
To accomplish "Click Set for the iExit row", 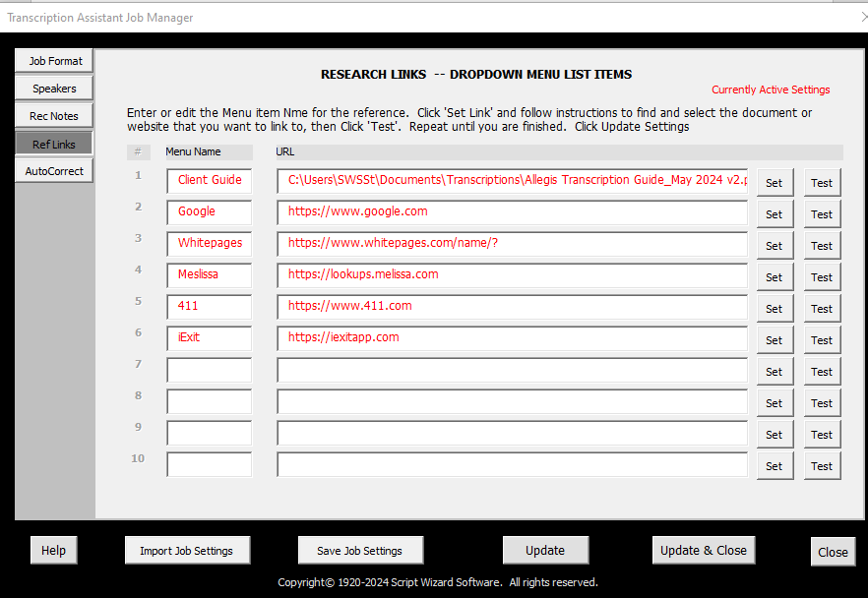I will tap(775, 340).
